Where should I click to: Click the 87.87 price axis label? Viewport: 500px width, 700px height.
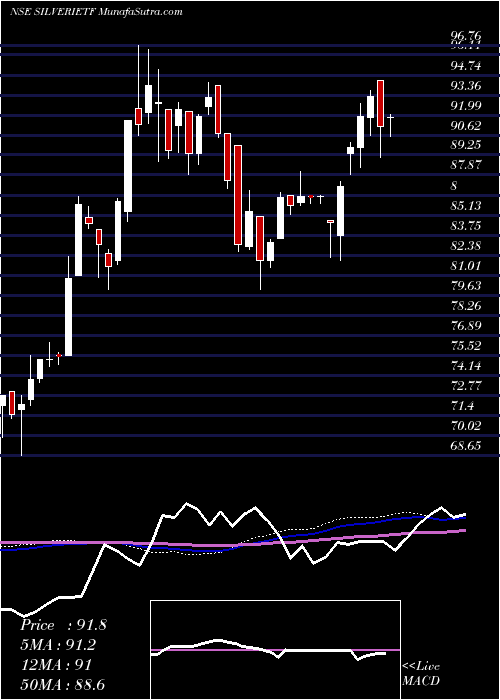tap(466, 166)
